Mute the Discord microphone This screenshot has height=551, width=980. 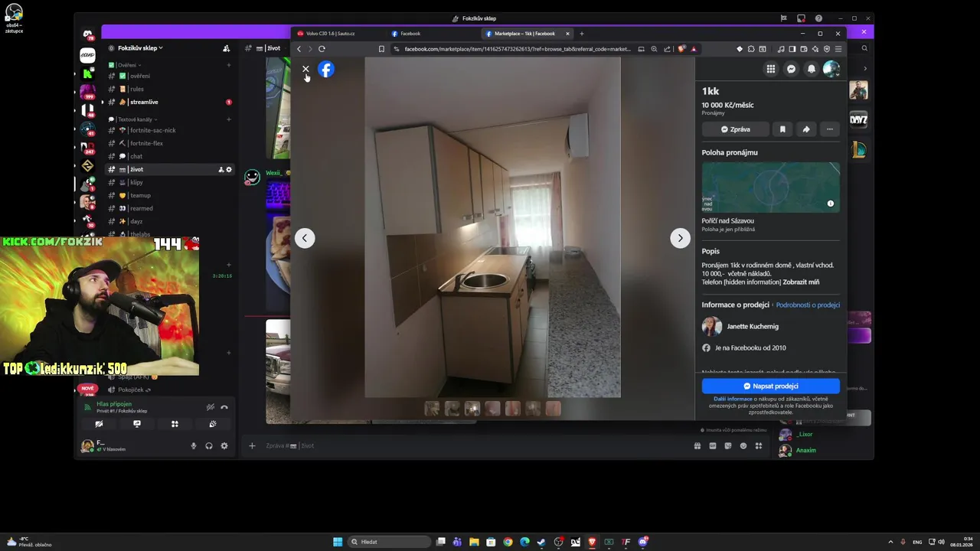click(x=194, y=445)
